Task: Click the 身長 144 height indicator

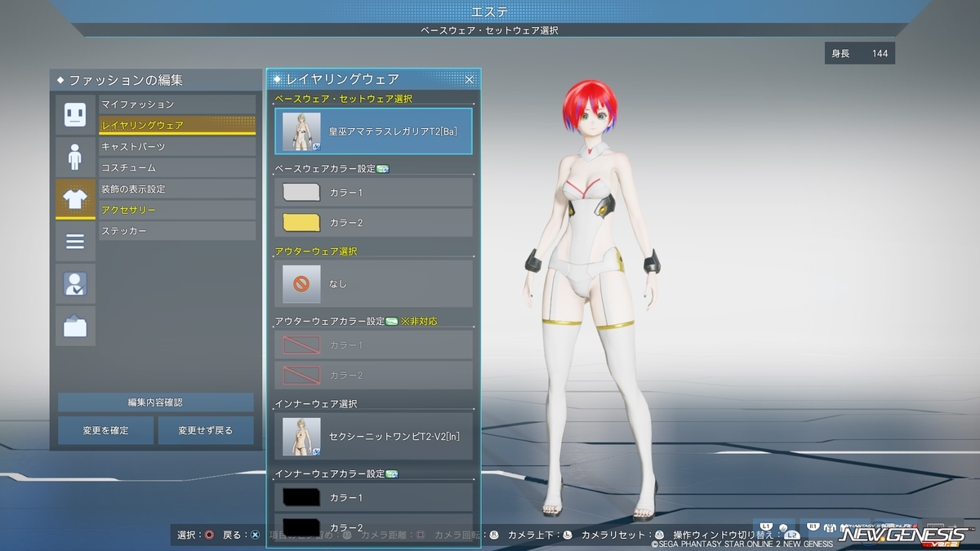Action: pyautogui.click(x=859, y=54)
